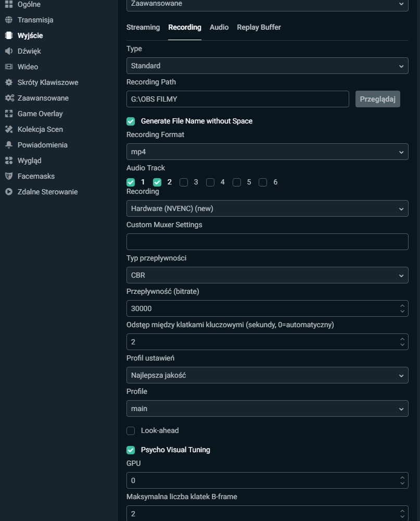
Task: Switch to the Streaming tab
Action: click(x=143, y=27)
